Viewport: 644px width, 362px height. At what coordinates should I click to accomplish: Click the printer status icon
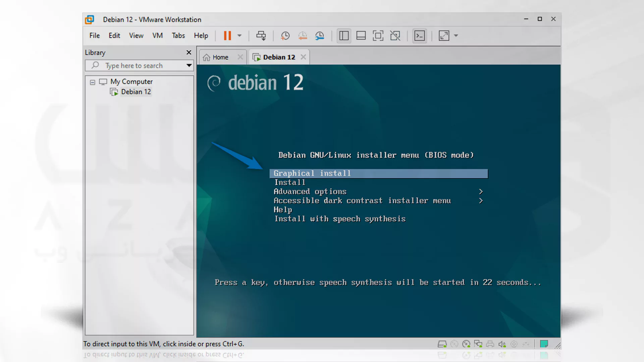click(x=490, y=344)
